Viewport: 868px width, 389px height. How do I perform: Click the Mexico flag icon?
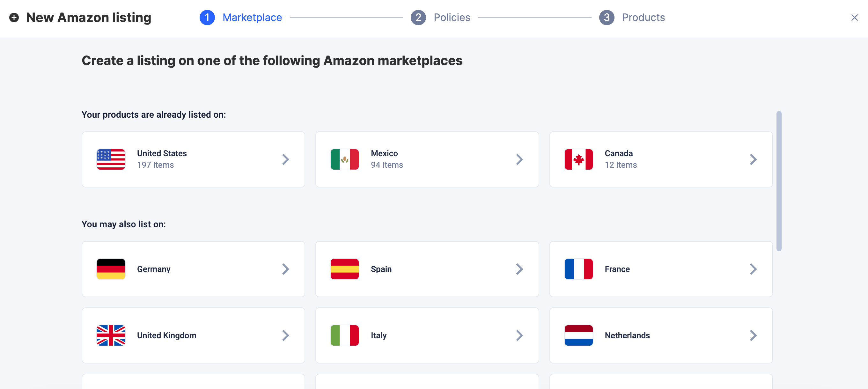click(344, 159)
